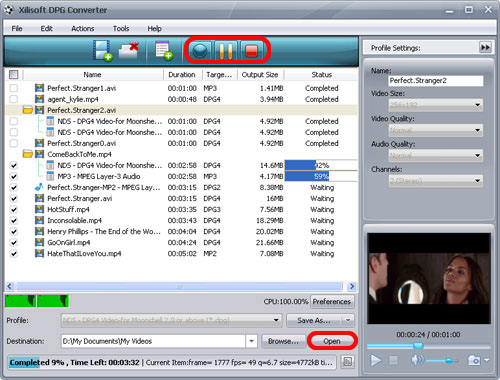Image resolution: width=500 pixels, height=380 pixels.
Task: Open the Save As arrow menu
Action: click(348, 320)
